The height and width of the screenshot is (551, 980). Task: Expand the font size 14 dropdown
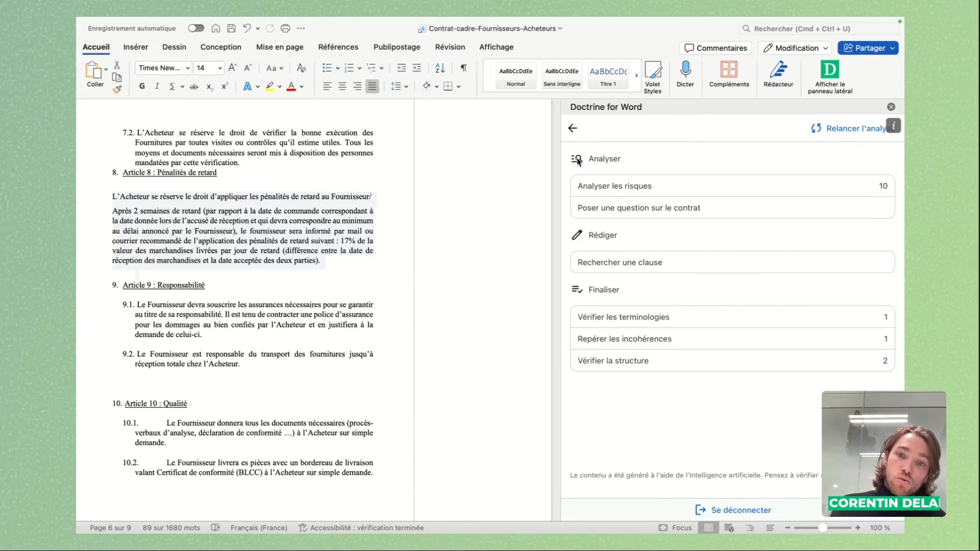[x=220, y=68]
